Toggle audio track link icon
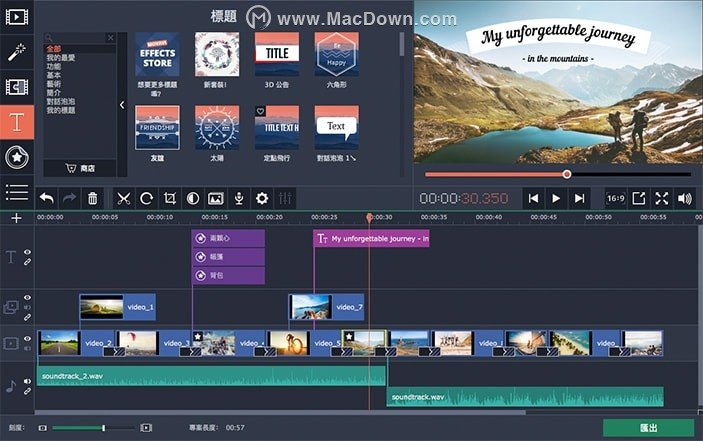Viewport: 703px width, 441px height. (27, 391)
